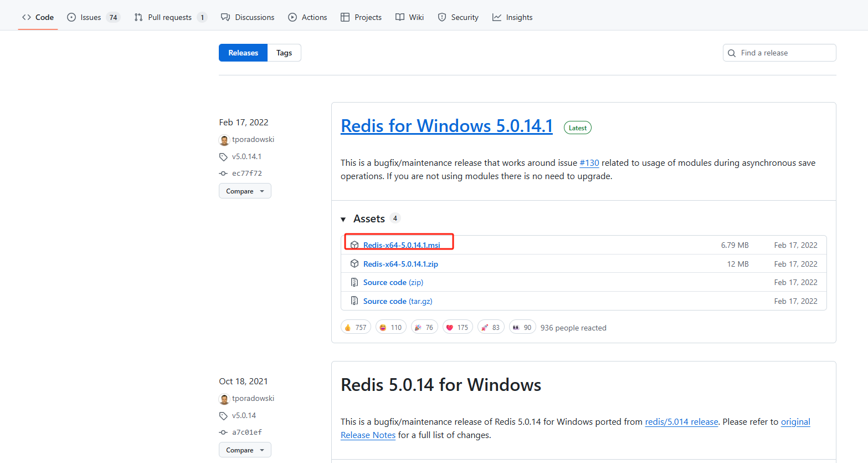The height and width of the screenshot is (463, 868).
Task: Toggle the party popper reaction showing 76
Action: coord(424,327)
